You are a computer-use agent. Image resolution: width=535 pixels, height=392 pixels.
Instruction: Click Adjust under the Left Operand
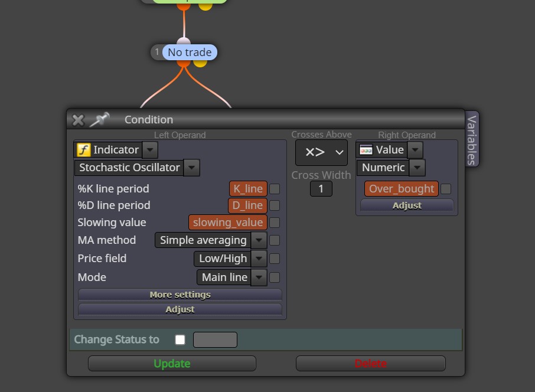[x=180, y=309]
